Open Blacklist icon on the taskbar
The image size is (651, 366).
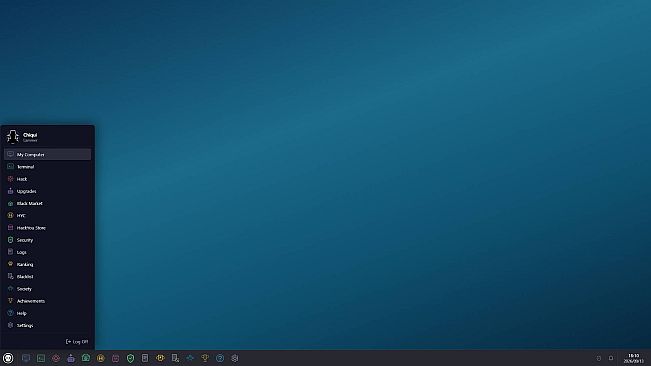[175, 358]
